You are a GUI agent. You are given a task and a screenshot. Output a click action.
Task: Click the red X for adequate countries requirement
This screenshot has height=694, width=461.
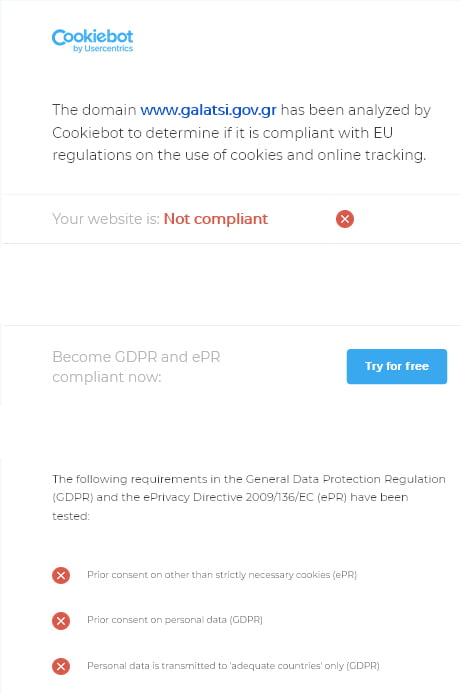(x=61, y=666)
